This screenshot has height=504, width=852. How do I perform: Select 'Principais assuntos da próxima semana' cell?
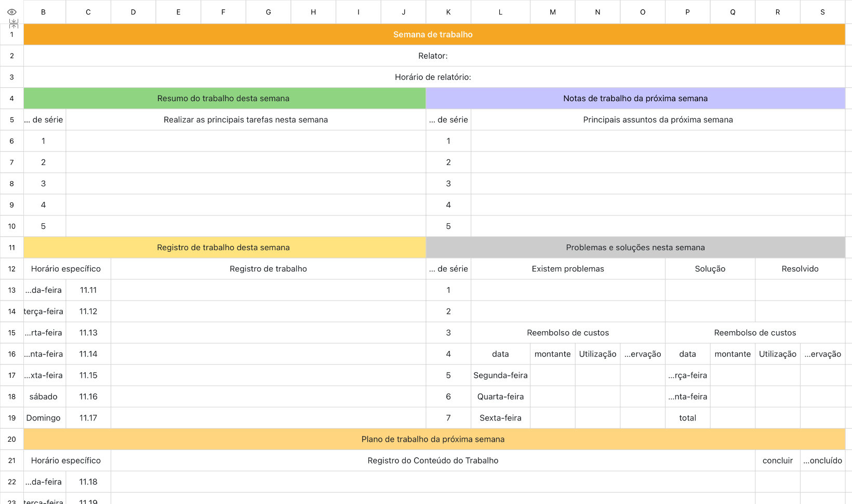[658, 119]
